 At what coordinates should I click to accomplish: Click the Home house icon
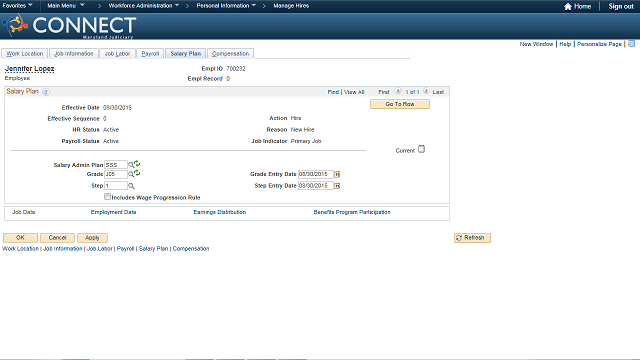[568, 6]
